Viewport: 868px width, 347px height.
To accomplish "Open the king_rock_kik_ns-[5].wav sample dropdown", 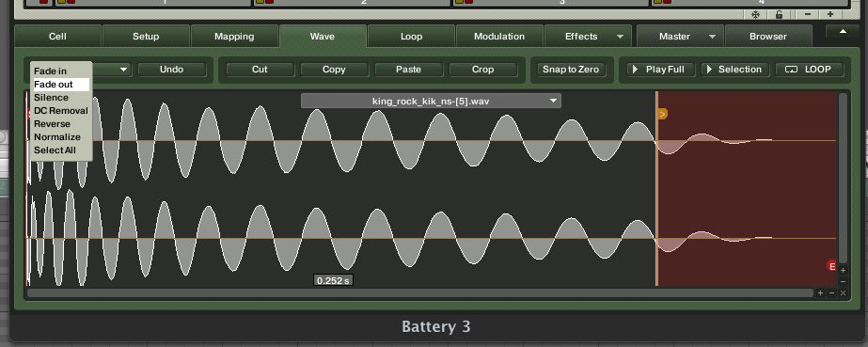I will (431, 102).
